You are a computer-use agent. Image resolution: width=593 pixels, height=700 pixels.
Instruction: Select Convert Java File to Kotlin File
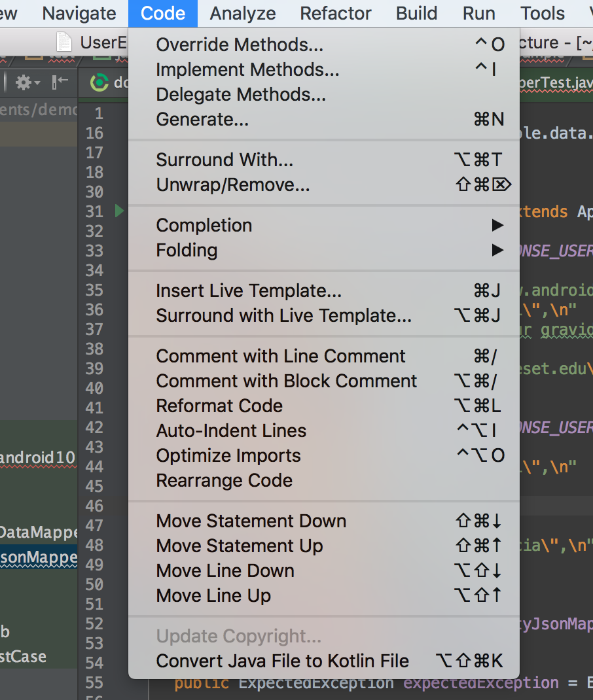[283, 661]
